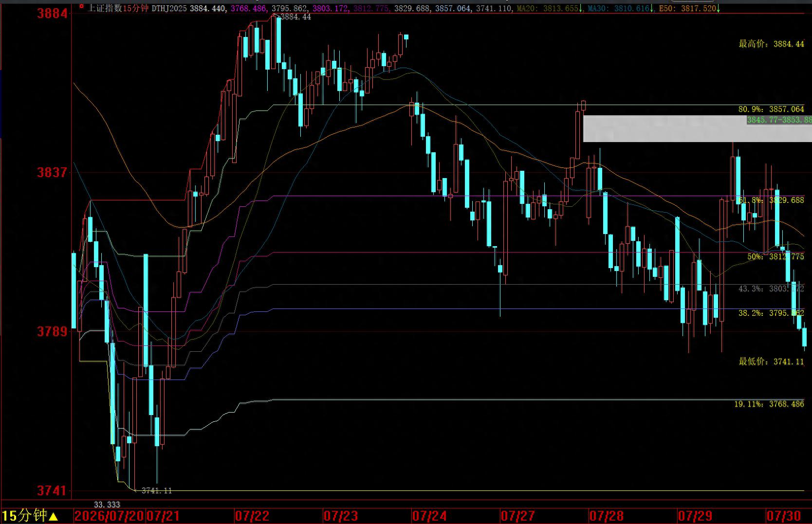Click the magenta 3803.172 value in header
This screenshot has width=812, height=524.
[331, 8]
